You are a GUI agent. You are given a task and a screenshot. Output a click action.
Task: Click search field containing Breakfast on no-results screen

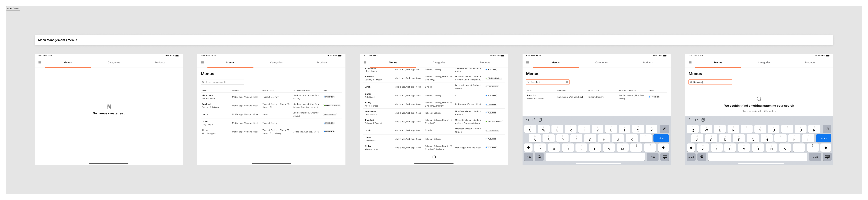pyautogui.click(x=710, y=82)
